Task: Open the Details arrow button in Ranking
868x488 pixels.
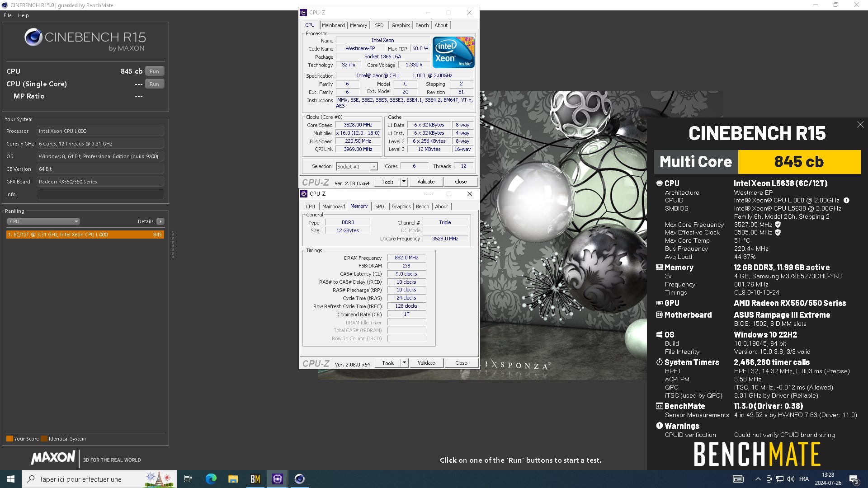Action: (160, 221)
